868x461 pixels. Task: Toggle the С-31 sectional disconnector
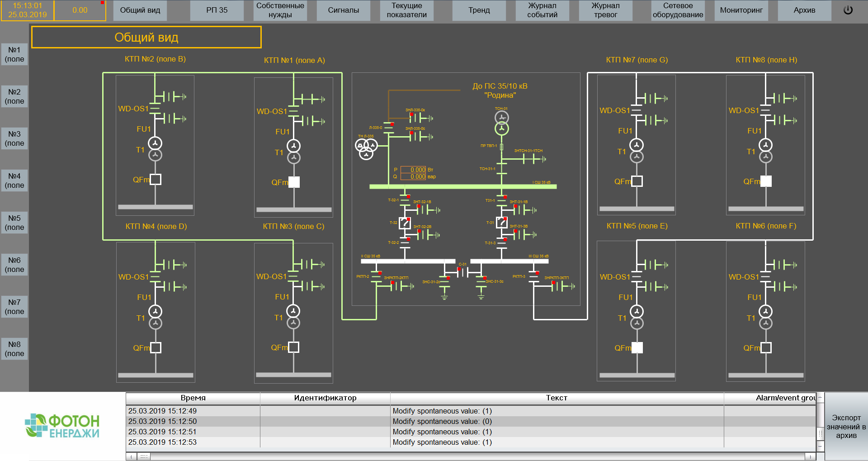(463, 272)
